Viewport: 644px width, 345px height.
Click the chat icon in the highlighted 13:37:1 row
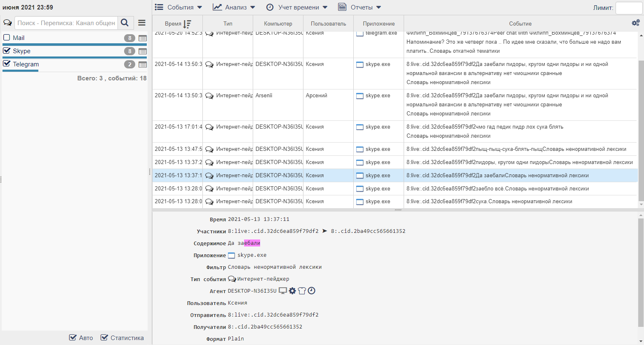point(209,176)
